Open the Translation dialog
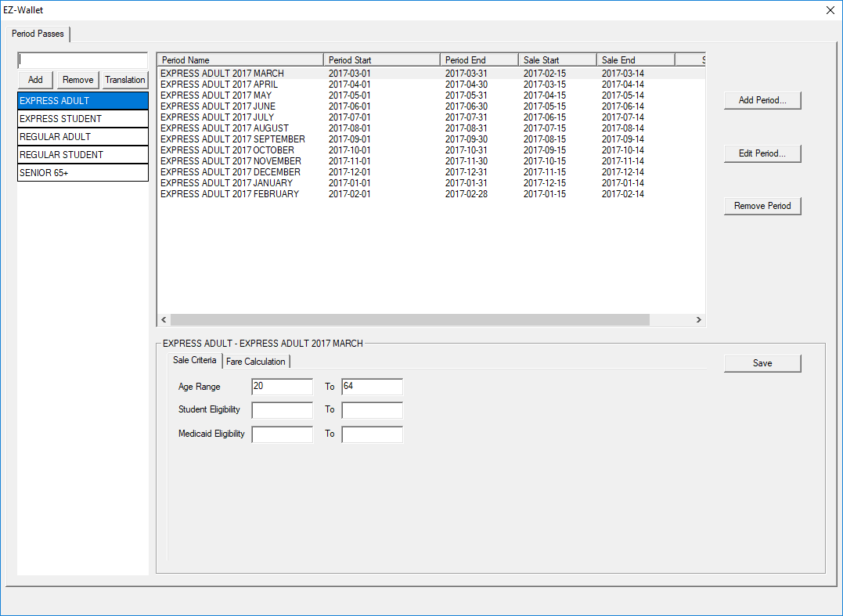The height and width of the screenshot is (616, 843). (124, 80)
